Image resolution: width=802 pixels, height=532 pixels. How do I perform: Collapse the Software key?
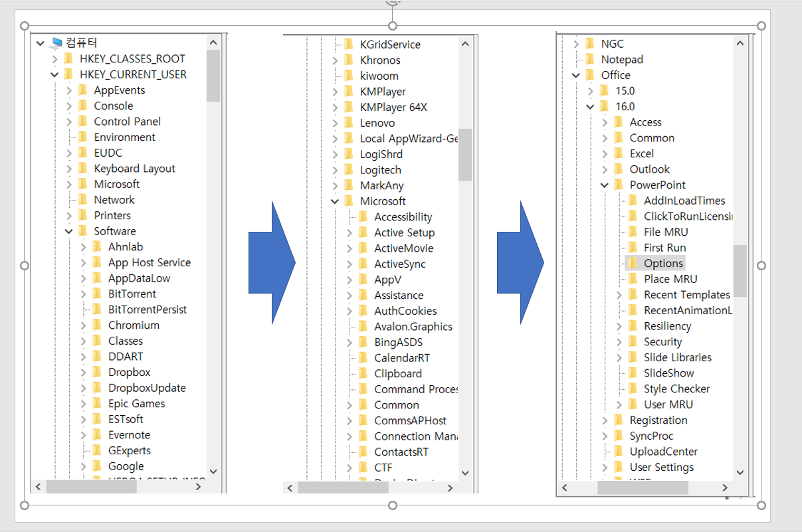pyautogui.click(x=68, y=231)
